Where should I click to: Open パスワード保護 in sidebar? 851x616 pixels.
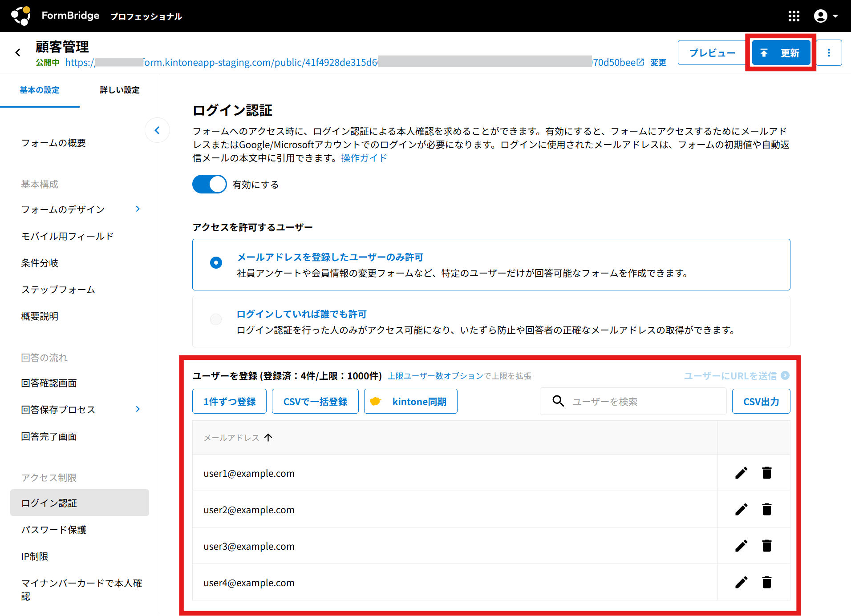click(54, 530)
